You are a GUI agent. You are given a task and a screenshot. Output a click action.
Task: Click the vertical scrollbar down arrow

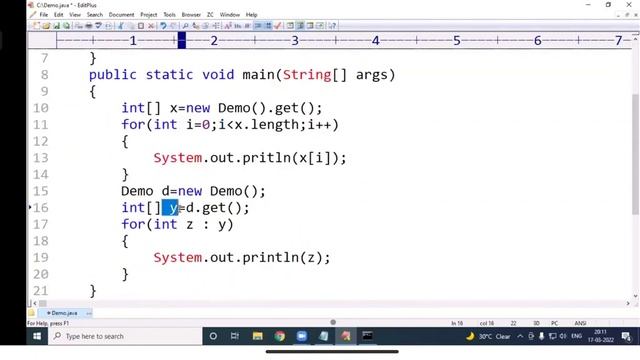tap(635, 296)
